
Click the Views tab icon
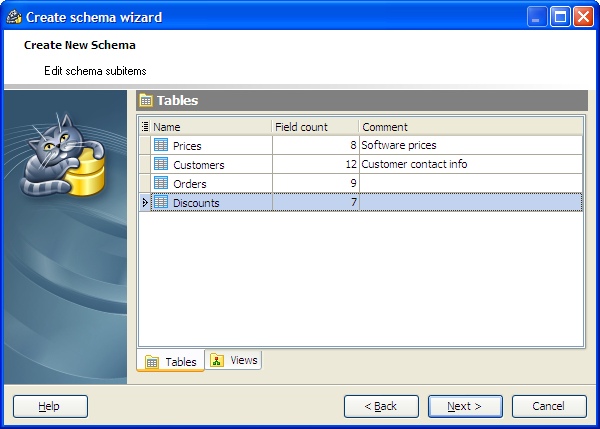(x=217, y=360)
